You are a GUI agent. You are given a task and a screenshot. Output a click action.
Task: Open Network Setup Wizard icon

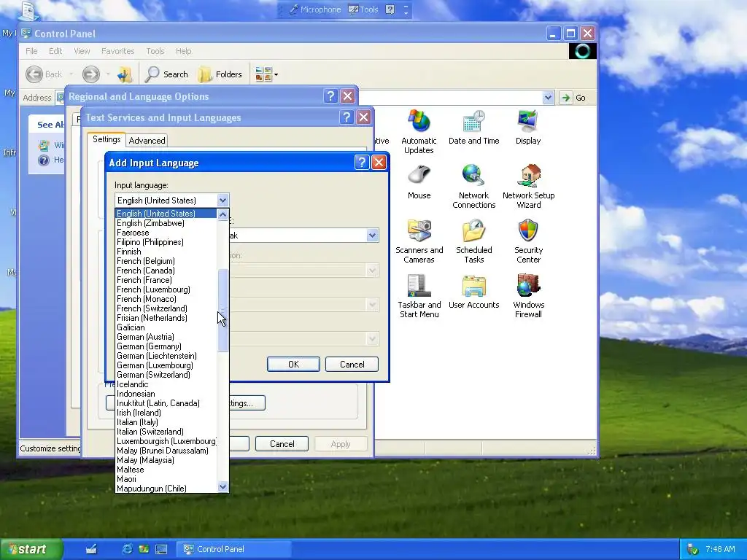pos(528,187)
